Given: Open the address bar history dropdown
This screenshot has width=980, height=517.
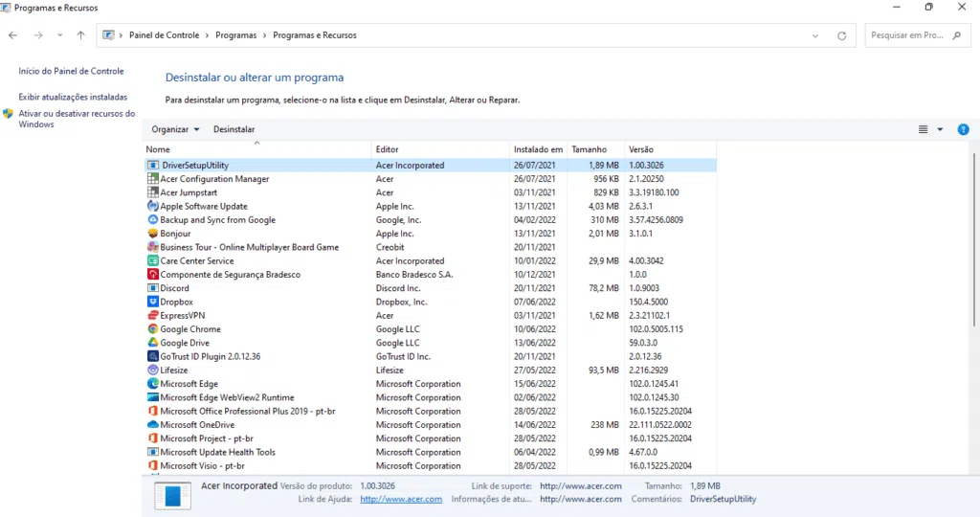Looking at the screenshot, I should pos(815,35).
